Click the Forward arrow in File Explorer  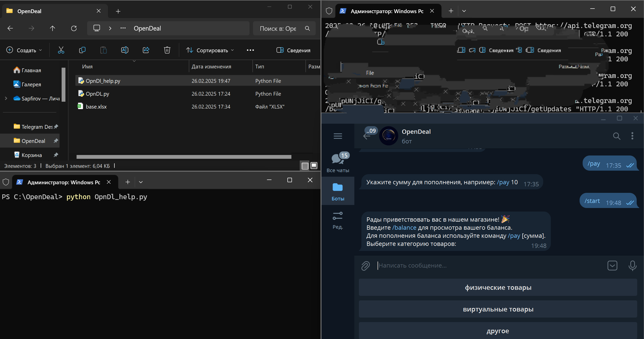[31, 28]
